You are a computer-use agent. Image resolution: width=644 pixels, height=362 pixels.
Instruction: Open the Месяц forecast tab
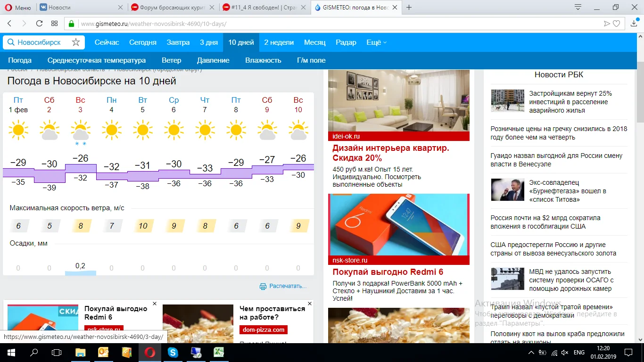tap(315, 42)
